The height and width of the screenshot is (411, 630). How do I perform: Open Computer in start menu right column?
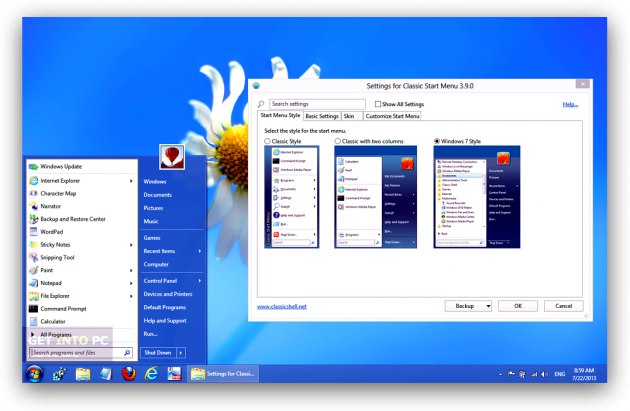click(156, 264)
